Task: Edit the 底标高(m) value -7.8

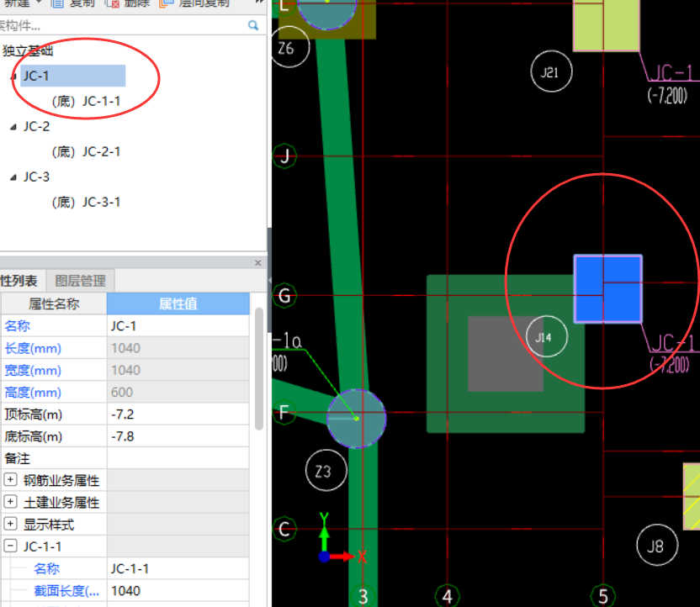Action: click(x=178, y=436)
